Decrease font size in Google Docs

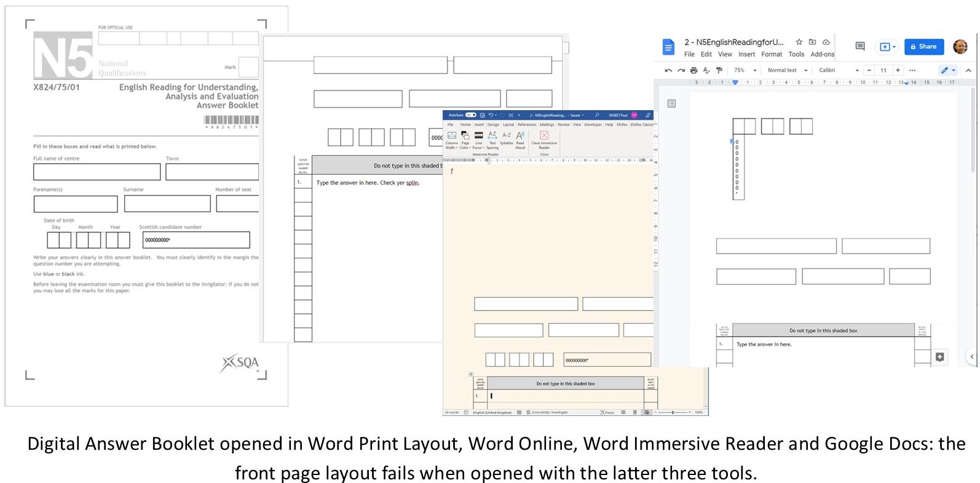(x=869, y=70)
